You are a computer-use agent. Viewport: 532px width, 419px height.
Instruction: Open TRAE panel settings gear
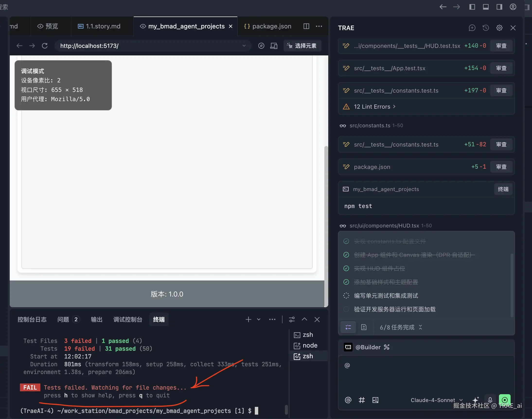pyautogui.click(x=499, y=28)
